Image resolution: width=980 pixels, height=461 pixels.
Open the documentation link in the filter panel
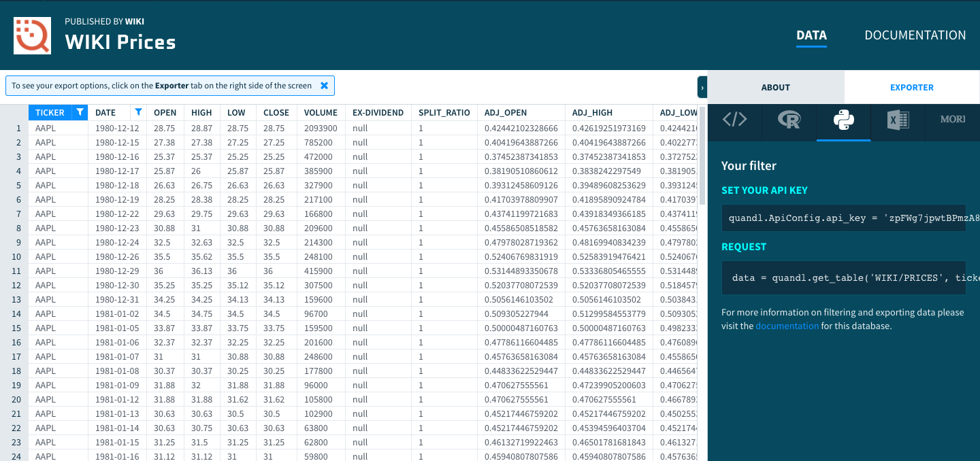(x=787, y=326)
